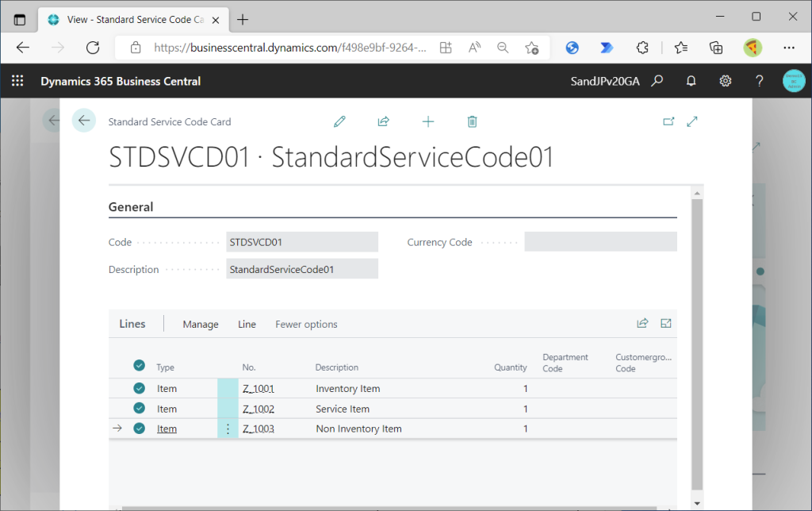Deselect the Z_1001 row checkmark
This screenshot has width=812, height=511.
pyautogui.click(x=140, y=389)
